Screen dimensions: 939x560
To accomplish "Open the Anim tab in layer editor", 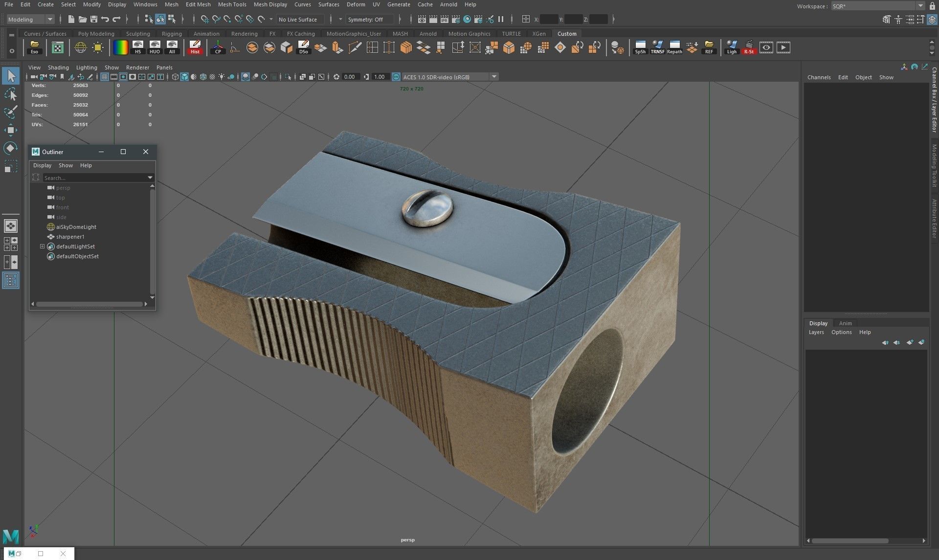I will click(845, 323).
